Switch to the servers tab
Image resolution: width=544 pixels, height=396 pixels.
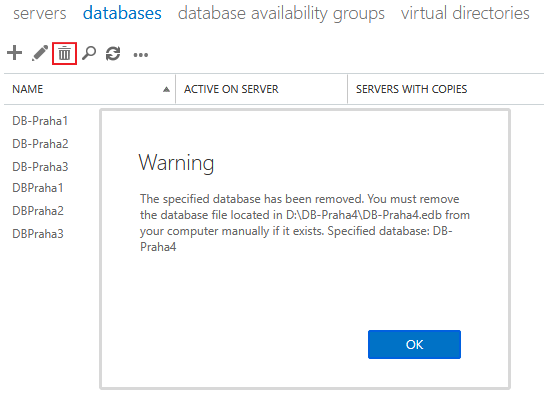point(40,14)
